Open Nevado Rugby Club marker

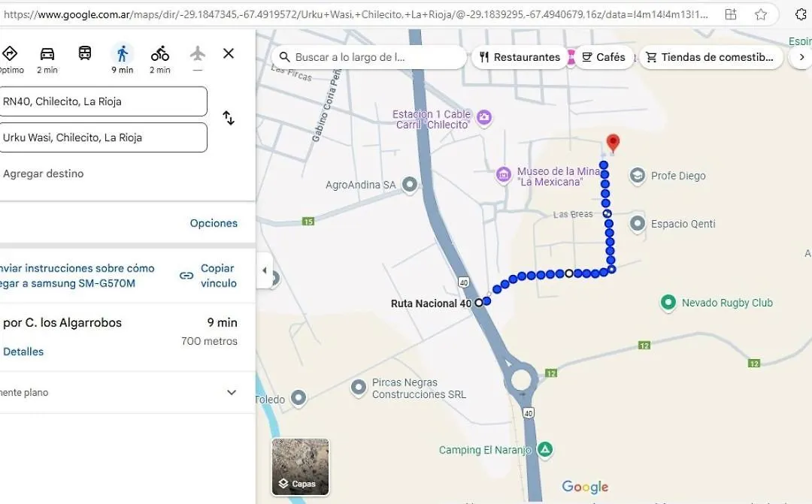point(668,302)
